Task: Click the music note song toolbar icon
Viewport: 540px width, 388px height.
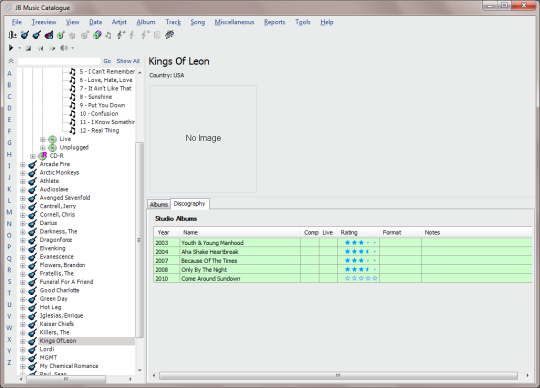Action: (x=108, y=35)
